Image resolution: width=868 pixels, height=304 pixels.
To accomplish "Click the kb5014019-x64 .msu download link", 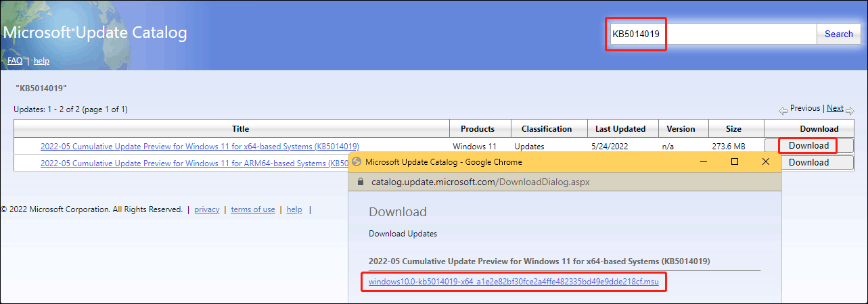I will click(x=513, y=281).
